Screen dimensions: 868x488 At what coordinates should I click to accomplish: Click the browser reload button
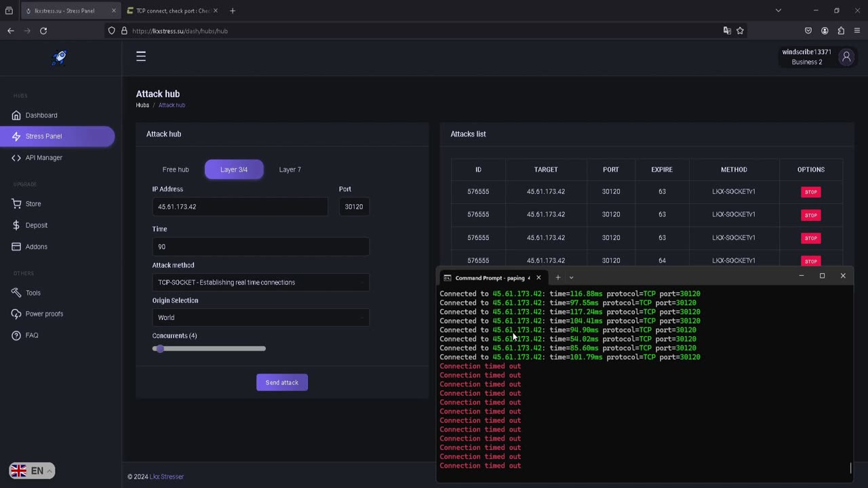[x=43, y=30]
